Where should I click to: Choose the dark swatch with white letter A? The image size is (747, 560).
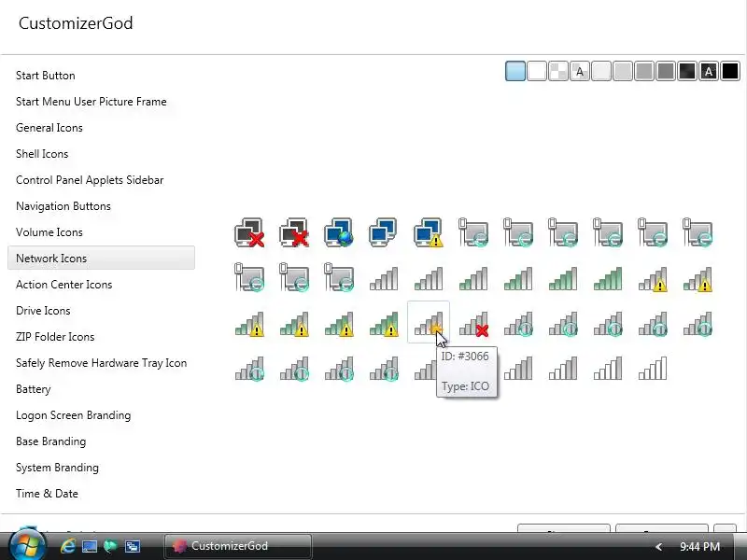(x=709, y=72)
